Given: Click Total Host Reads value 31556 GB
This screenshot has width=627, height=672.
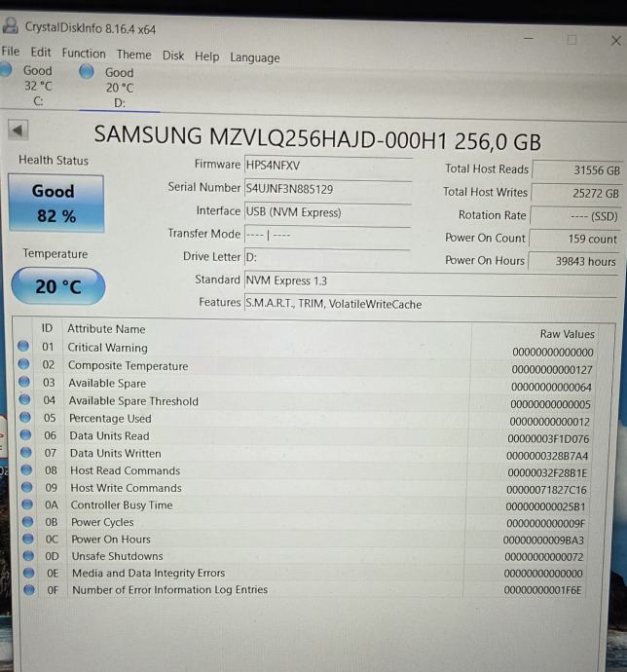Looking at the screenshot, I should [577, 170].
